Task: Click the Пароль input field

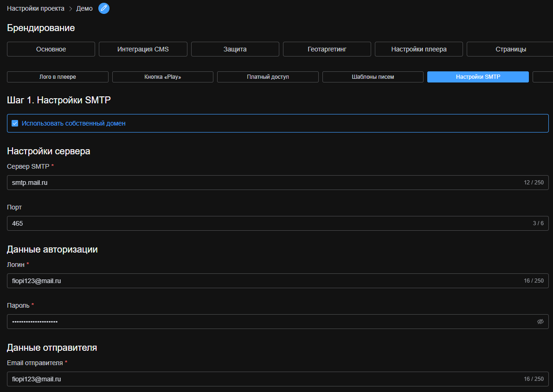Action: pos(277,322)
